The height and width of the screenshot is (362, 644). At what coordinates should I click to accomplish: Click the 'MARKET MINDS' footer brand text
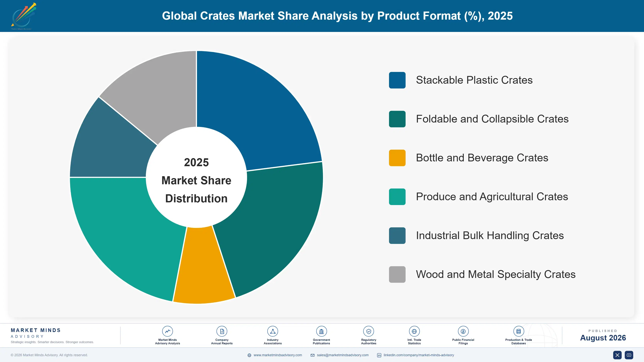[36, 330]
